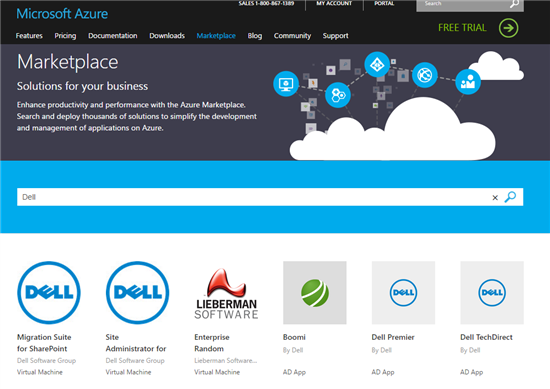Screen dimensions: 550x389
Task: Click the FREE TRIAL link
Action: tap(462, 28)
